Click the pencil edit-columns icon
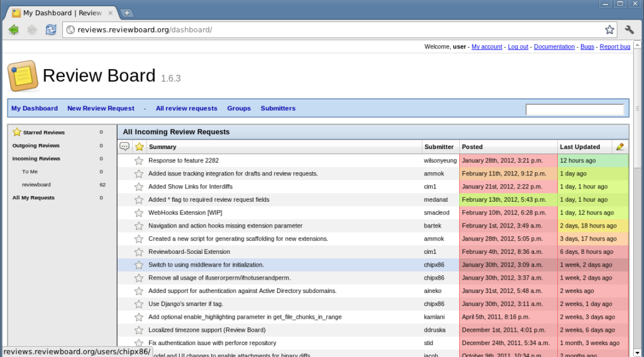The image size is (644, 357). [620, 146]
